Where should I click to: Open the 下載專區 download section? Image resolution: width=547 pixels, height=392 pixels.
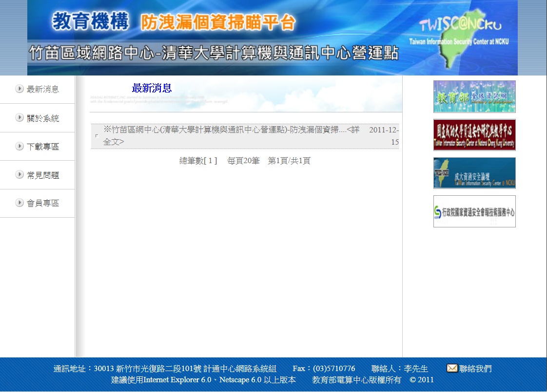point(43,147)
